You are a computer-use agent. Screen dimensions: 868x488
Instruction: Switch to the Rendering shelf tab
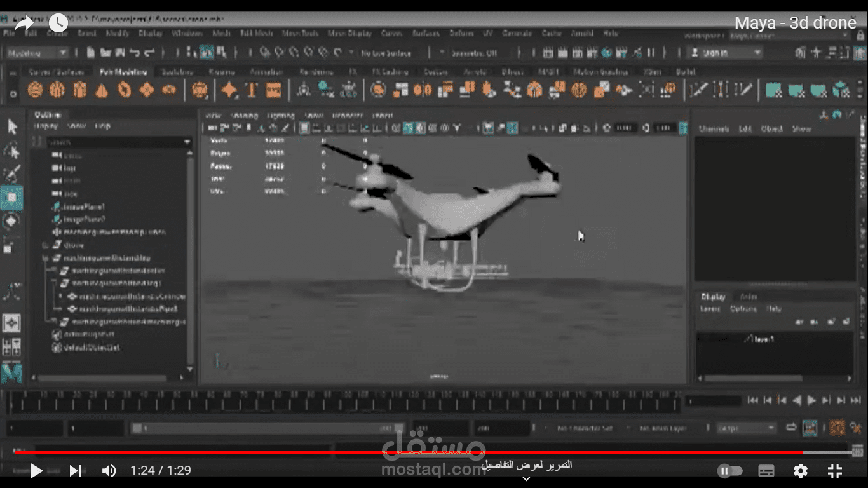tap(316, 72)
